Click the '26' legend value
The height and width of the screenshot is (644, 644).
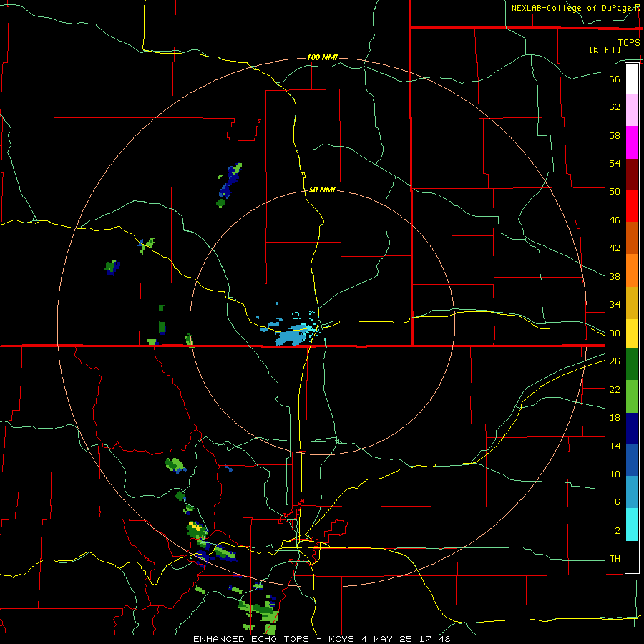[x=615, y=361]
